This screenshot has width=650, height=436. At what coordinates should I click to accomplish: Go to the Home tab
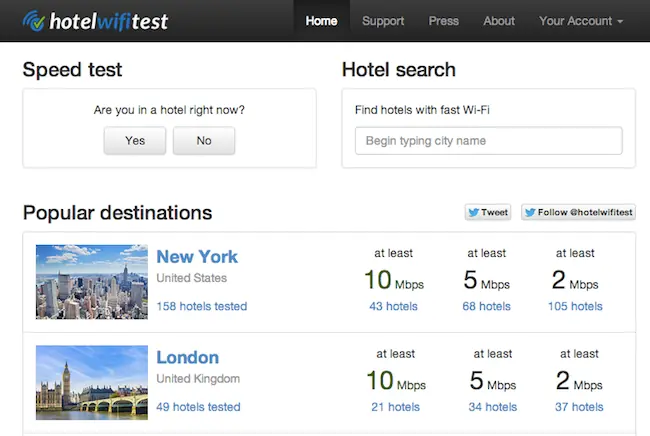(x=321, y=21)
